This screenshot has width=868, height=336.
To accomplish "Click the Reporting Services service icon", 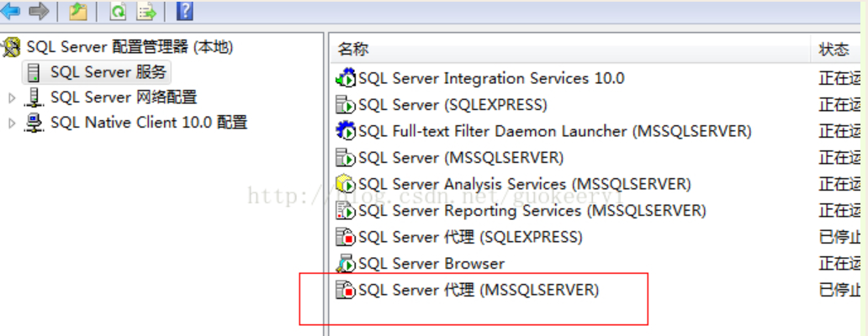I will click(x=346, y=210).
